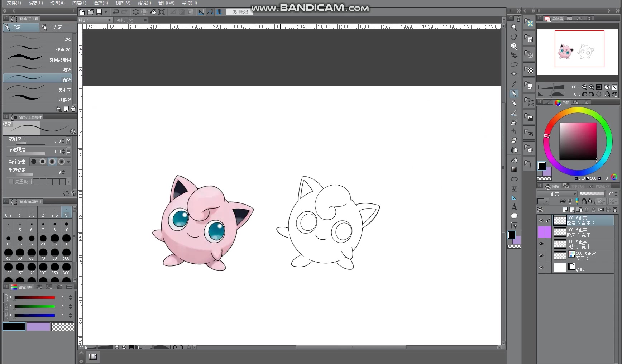Create a new raster layer
The height and width of the screenshot is (364, 622).
click(x=565, y=210)
